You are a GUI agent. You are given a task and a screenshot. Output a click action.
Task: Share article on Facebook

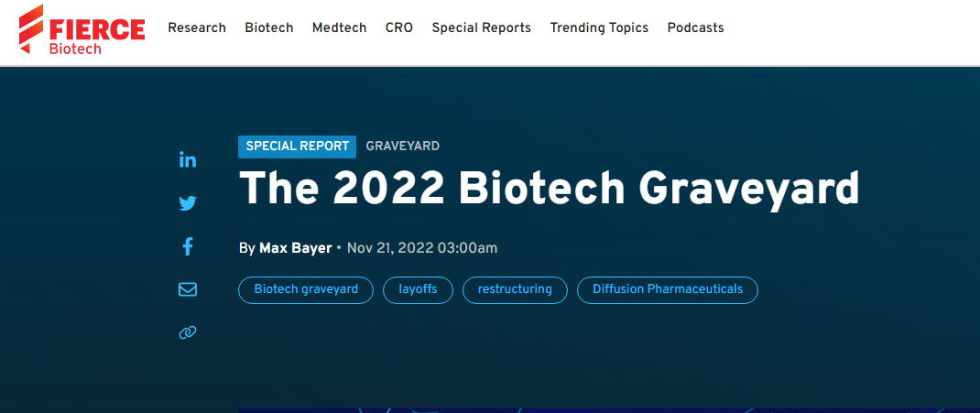point(188,246)
